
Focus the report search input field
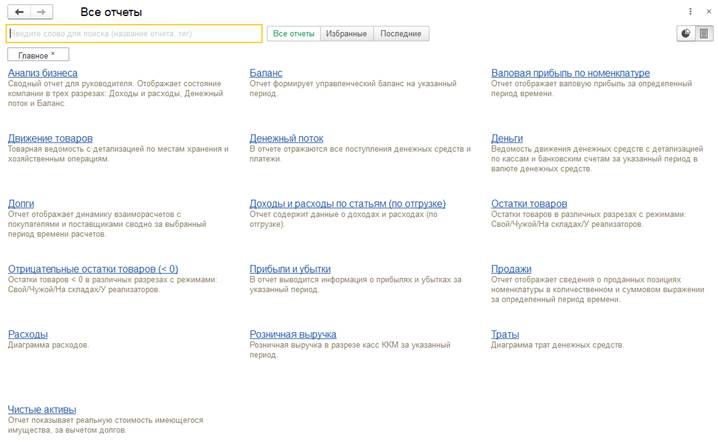pyautogui.click(x=134, y=34)
